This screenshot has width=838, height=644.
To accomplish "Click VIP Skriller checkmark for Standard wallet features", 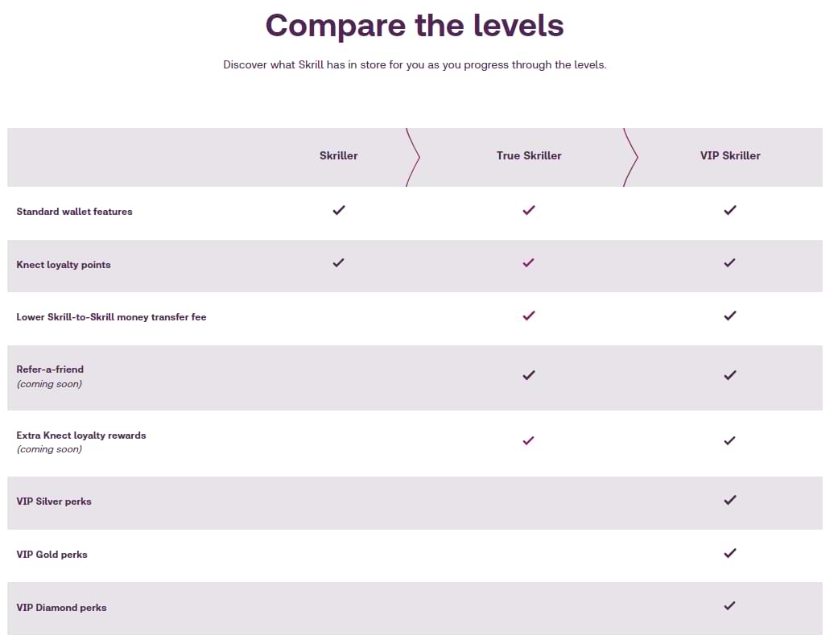I will pyautogui.click(x=730, y=210).
